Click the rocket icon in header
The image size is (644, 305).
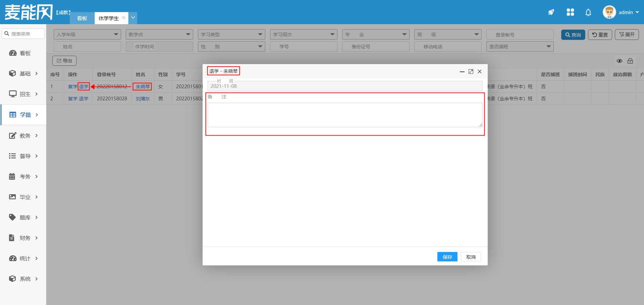click(x=551, y=12)
